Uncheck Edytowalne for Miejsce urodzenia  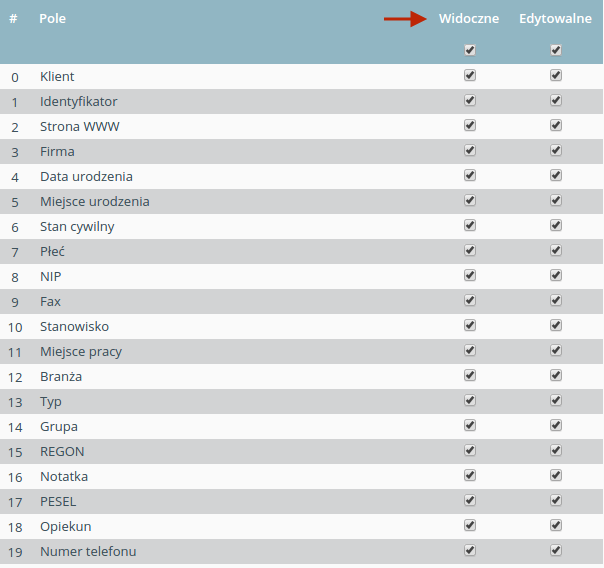[555, 200]
